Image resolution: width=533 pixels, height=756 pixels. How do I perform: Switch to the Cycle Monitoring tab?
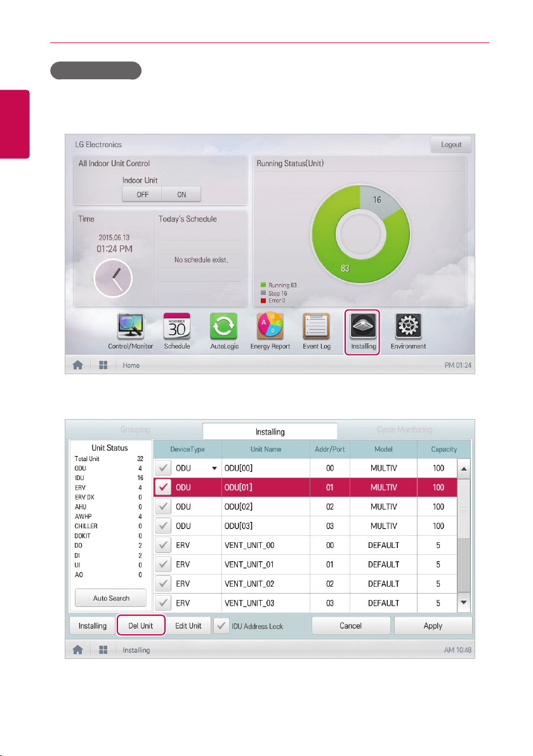[x=404, y=429]
